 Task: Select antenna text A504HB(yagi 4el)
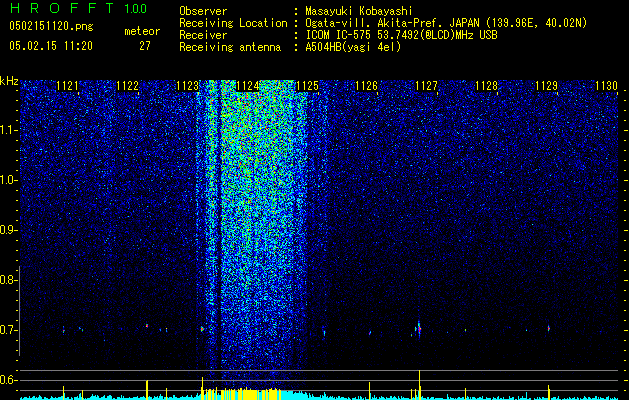click(x=353, y=47)
